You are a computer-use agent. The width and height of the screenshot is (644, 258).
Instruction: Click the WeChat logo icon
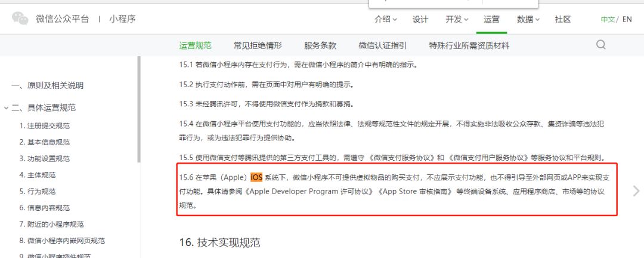point(20,19)
